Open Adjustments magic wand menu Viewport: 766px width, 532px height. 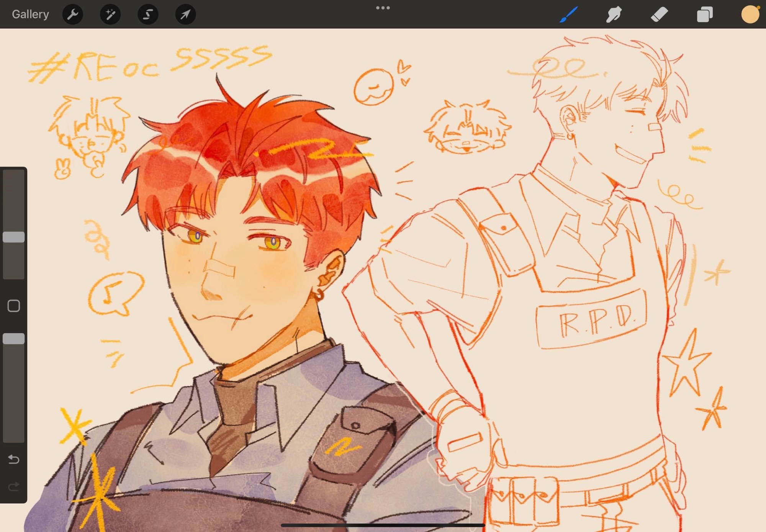110,14
